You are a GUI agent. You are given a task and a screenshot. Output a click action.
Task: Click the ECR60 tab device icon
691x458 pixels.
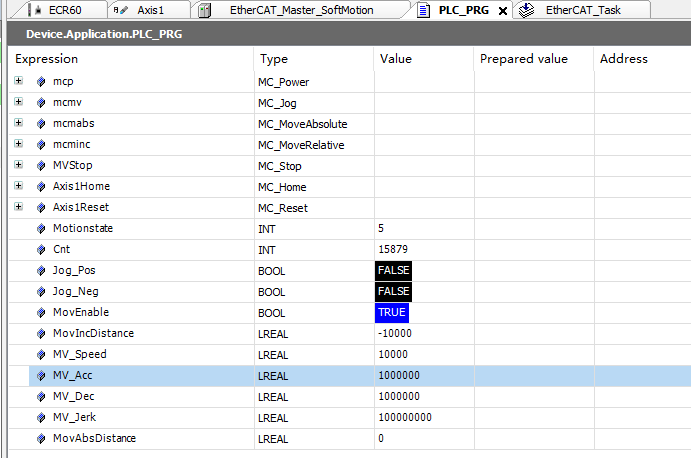point(35,10)
